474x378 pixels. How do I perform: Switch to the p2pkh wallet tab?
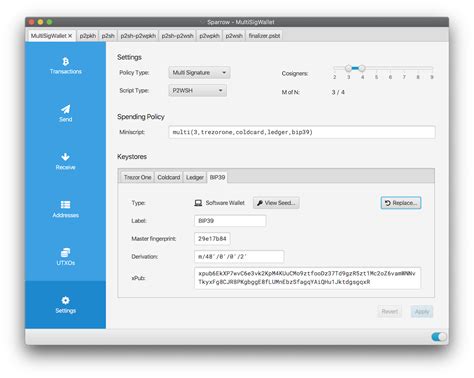88,36
